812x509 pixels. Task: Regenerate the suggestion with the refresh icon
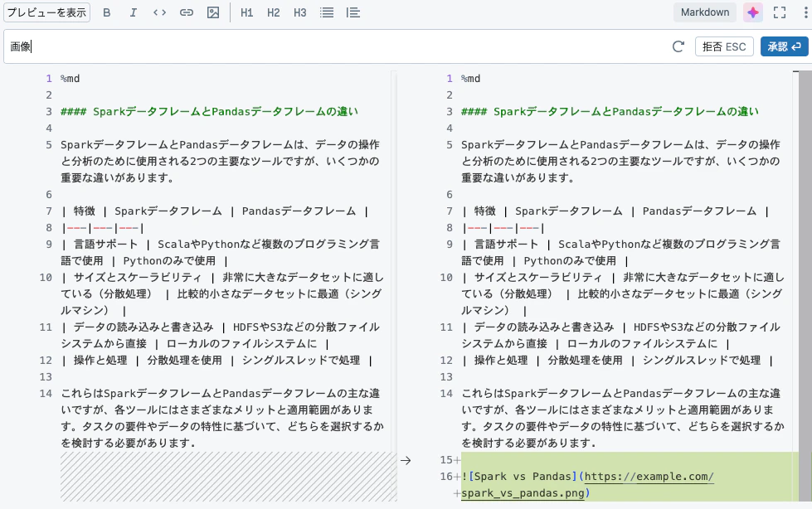678,46
